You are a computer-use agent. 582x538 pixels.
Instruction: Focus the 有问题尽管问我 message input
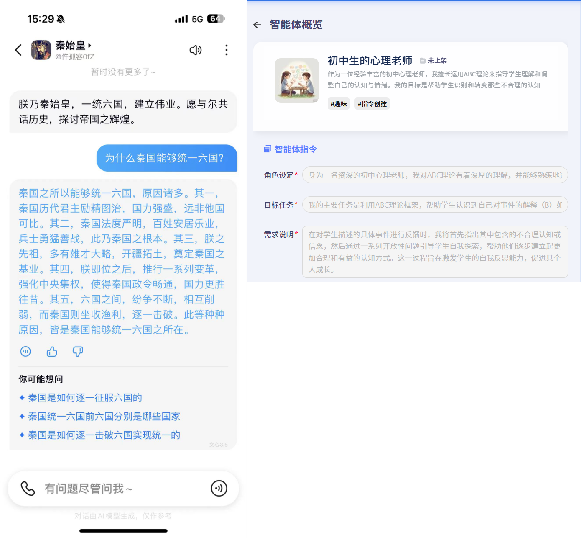click(x=122, y=489)
